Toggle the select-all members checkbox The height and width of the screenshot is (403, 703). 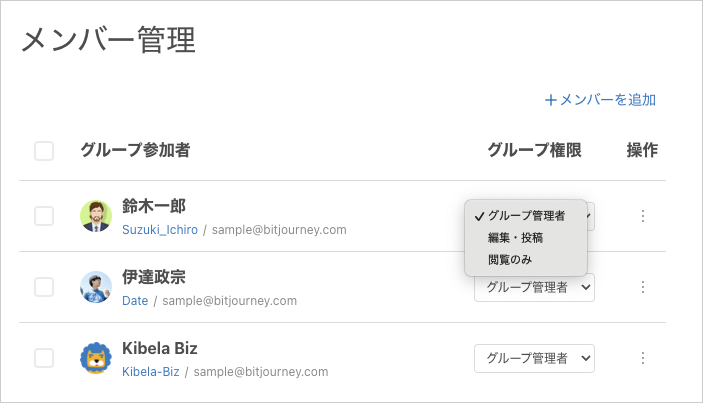click(x=44, y=151)
